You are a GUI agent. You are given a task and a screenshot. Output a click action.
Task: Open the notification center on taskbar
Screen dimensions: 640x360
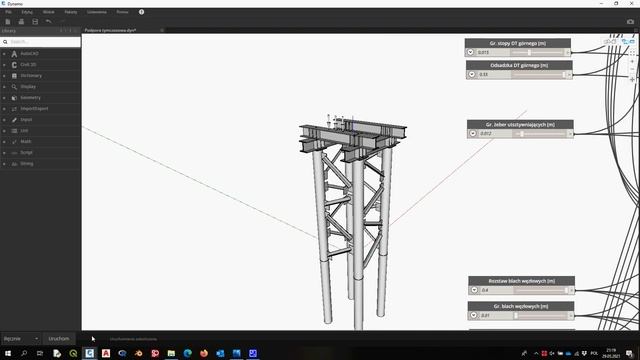click(x=629, y=353)
